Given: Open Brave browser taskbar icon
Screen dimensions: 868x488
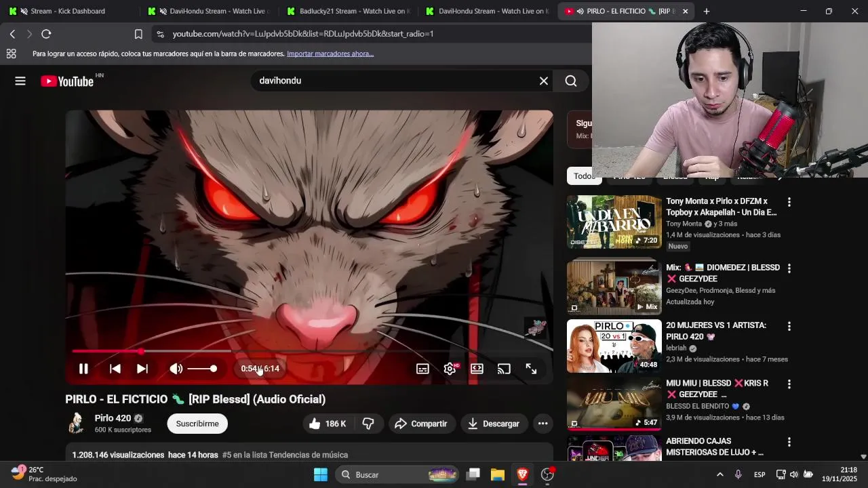Looking at the screenshot, I should click(522, 474).
